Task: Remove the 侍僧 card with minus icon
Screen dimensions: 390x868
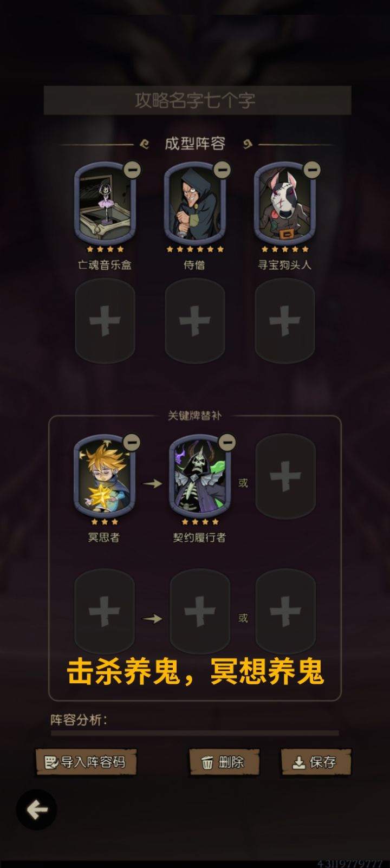Action: (x=222, y=170)
